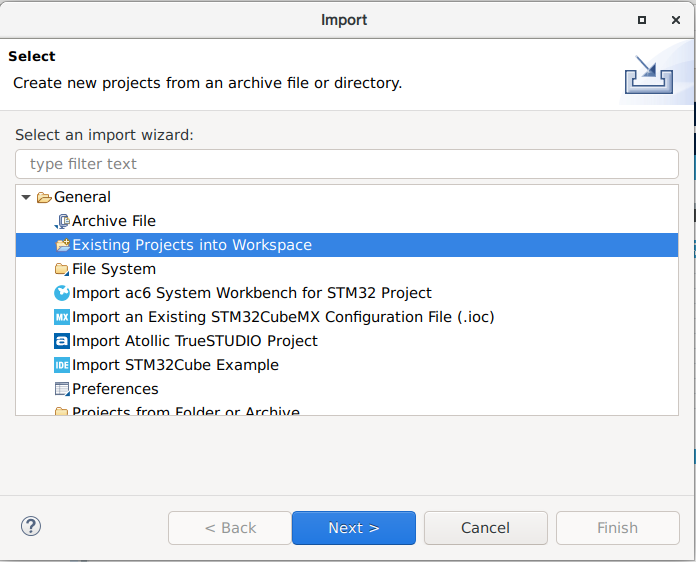The image size is (696, 562).
Task: Click the Preferences list icon
Action: coord(62,389)
